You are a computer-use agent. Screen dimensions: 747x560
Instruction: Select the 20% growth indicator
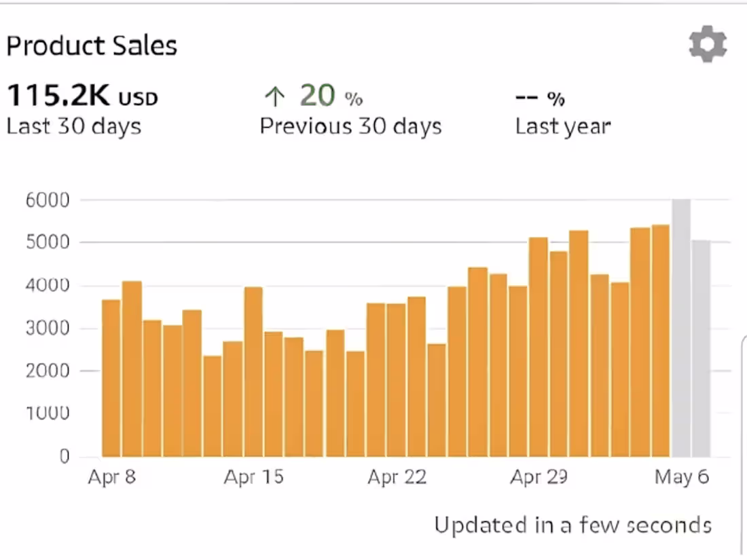(x=319, y=95)
